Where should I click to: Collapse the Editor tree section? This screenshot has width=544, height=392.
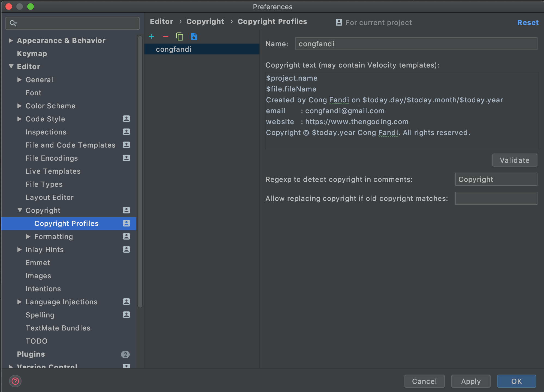pos(11,66)
